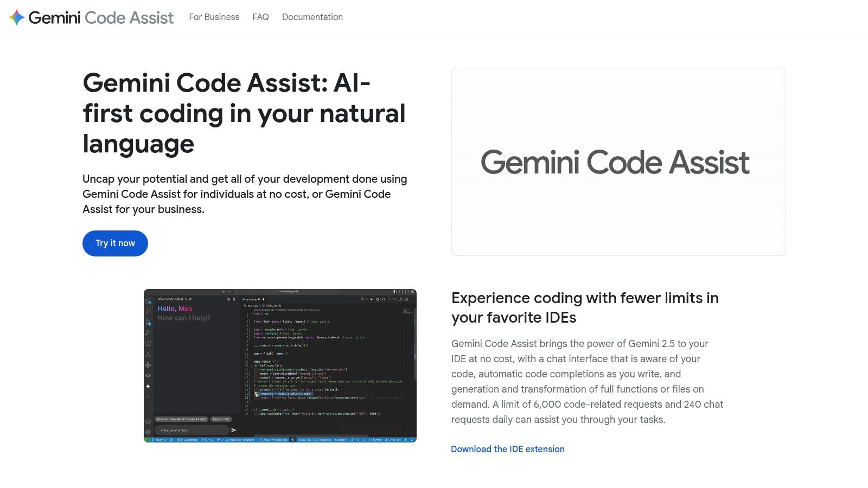Collapse the code fold chevron next to the imports
This screenshot has width=868, height=488.
(251, 313)
